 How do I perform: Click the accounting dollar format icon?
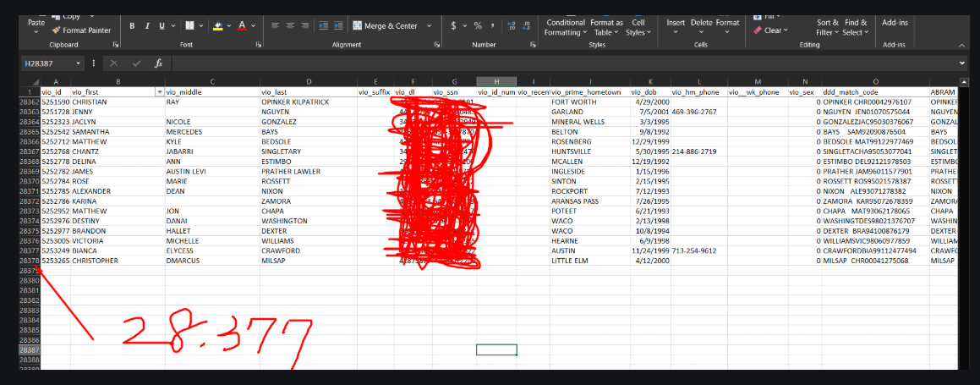click(x=453, y=26)
